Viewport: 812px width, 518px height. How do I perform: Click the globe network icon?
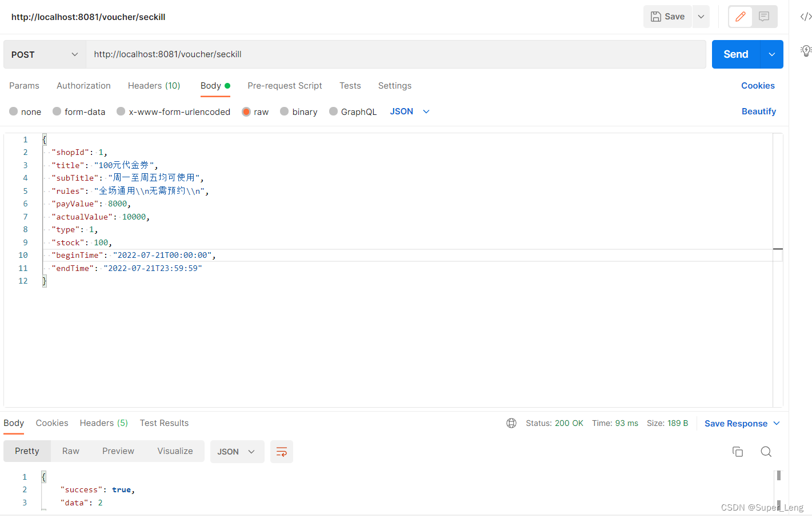pos(511,423)
